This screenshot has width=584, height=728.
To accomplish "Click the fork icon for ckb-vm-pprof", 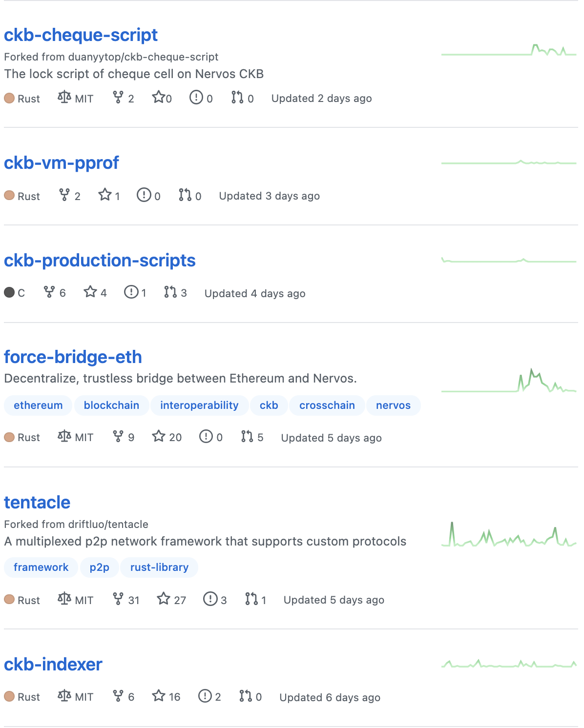I will pyautogui.click(x=64, y=195).
